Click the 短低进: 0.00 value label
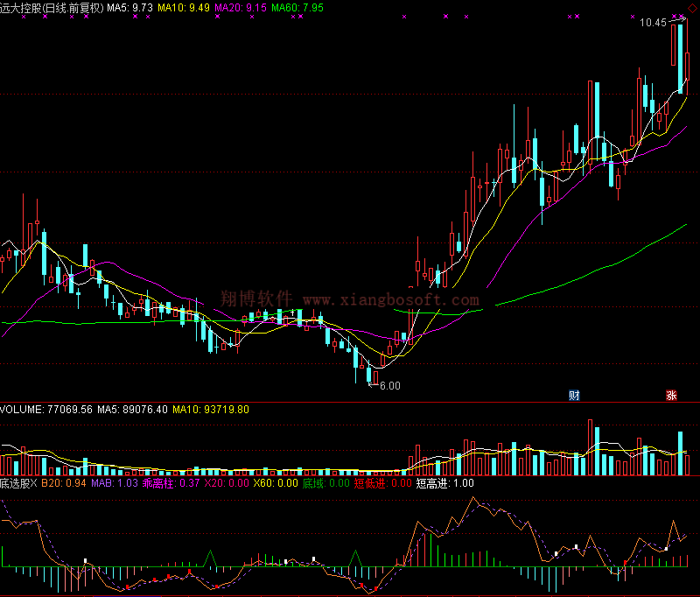This screenshot has width=700, height=597. (x=382, y=483)
